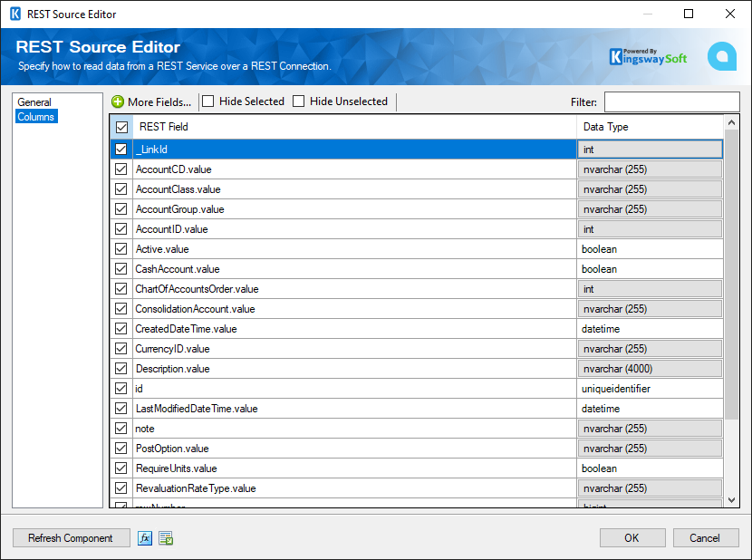Uncheck the ChartOfAccountsOrder.value checkbox

click(x=121, y=289)
